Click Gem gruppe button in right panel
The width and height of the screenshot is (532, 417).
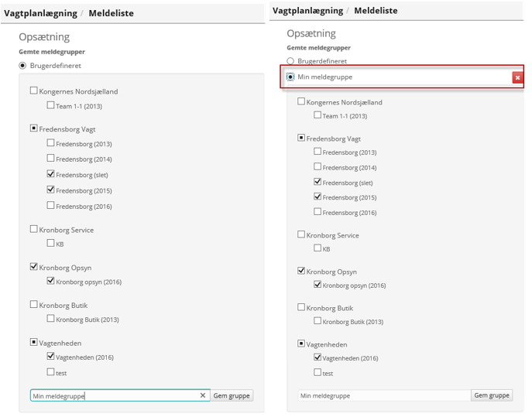click(492, 395)
